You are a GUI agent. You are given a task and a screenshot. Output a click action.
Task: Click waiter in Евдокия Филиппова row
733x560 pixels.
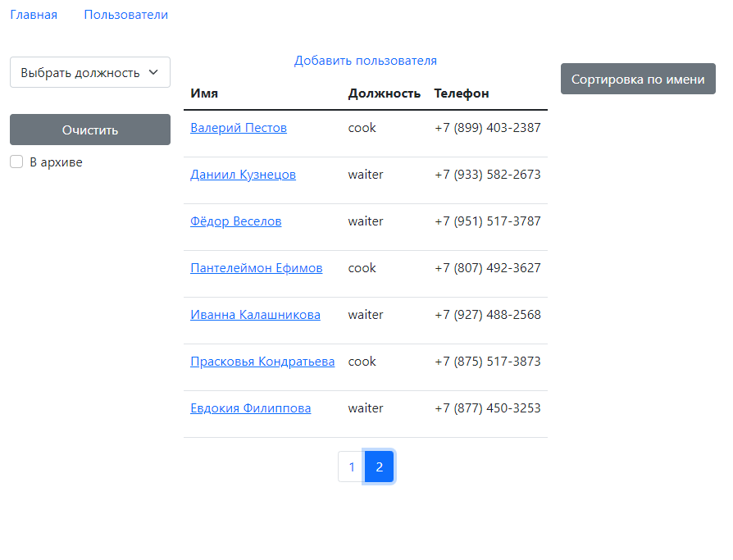coord(366,408)
